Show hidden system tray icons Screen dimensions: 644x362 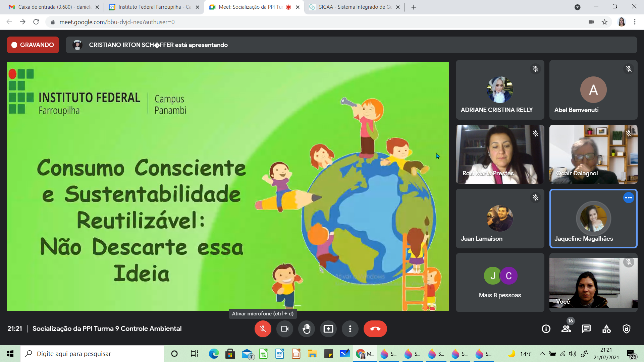pos(542,354)
